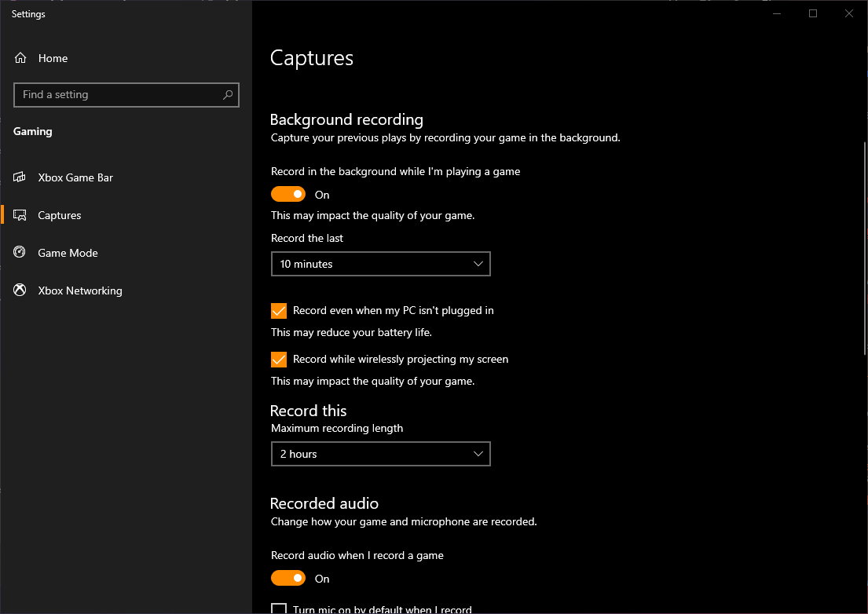The image size is (868, 614).
Task: Click the vertical scrollbar thumb
Action: click(865, 249)
